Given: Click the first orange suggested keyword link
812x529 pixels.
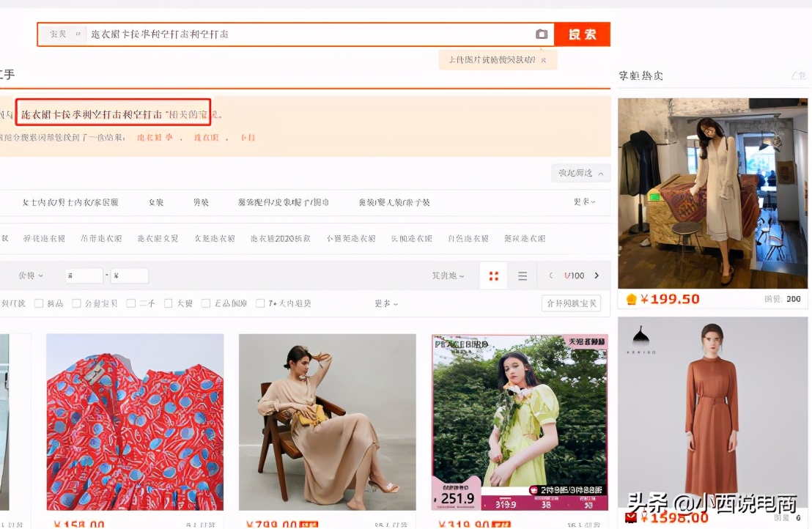Looking at the screenshot, I should [x=155, y=138].
